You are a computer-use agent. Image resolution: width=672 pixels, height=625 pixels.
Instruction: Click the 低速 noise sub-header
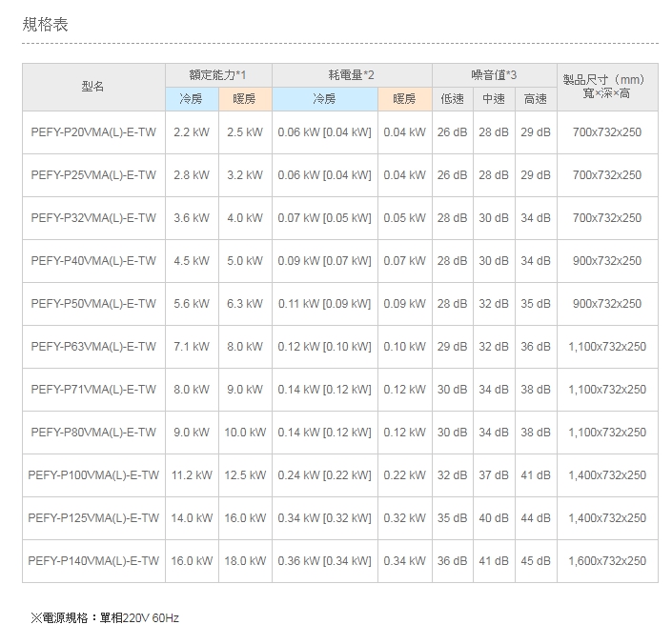(x=452, y=99)
